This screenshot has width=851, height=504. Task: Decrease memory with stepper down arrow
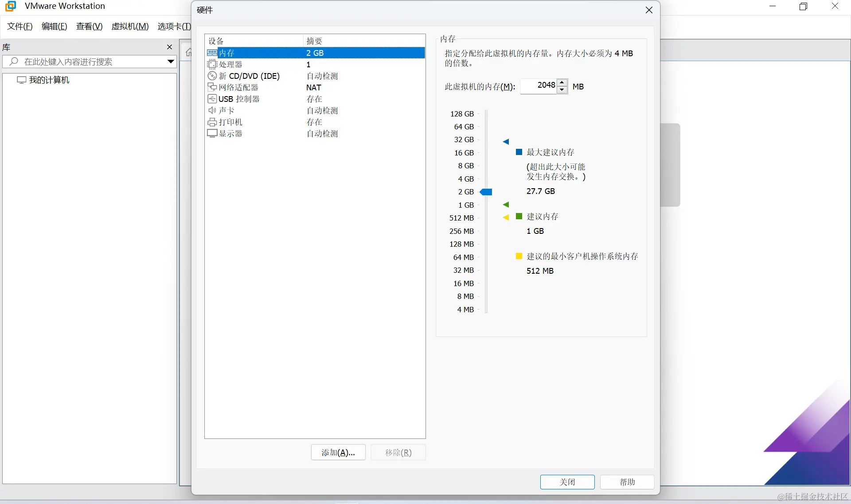click(x=562, y=90)
